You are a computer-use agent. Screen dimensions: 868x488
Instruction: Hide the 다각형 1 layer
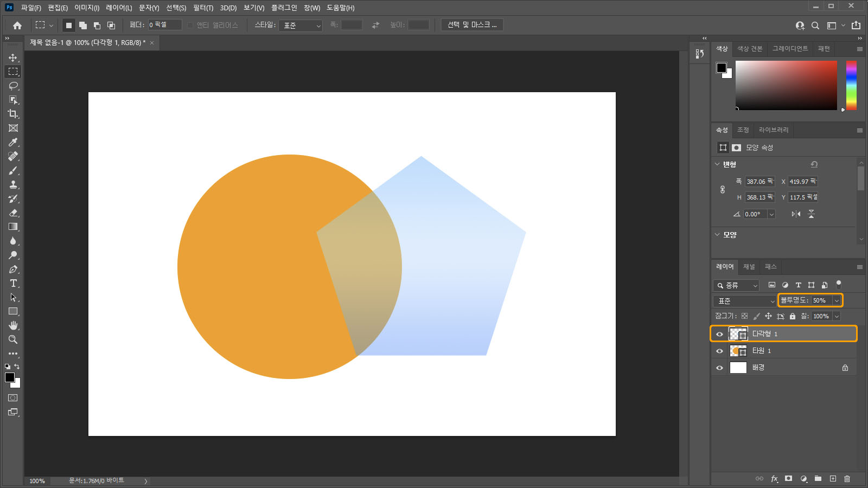(x=720, y=334)
